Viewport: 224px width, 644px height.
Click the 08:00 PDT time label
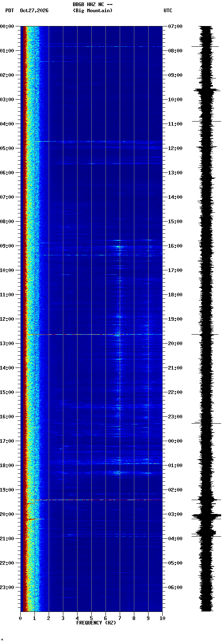pos(7,222)
